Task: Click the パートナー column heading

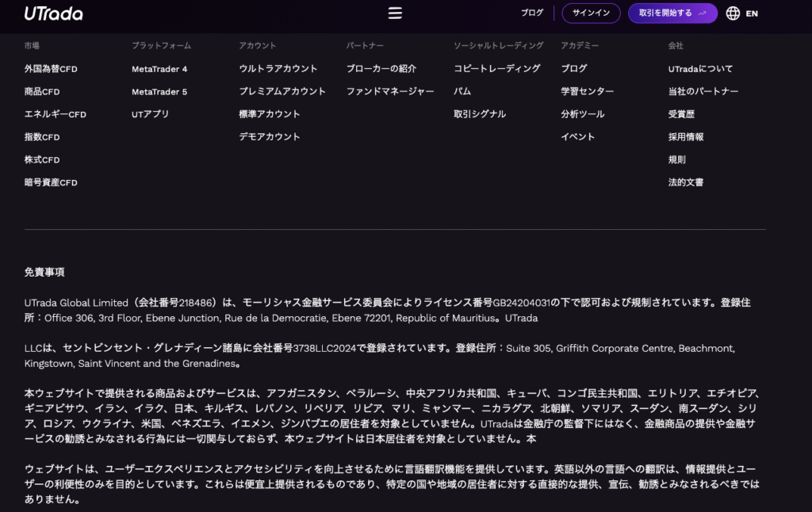Action: (365, 45)
